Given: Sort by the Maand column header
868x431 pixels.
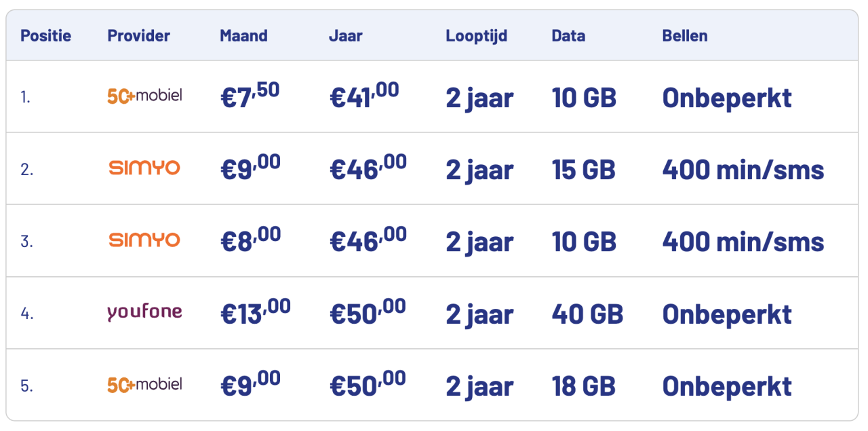Looking at the screenshot, I should coord(243,35).
